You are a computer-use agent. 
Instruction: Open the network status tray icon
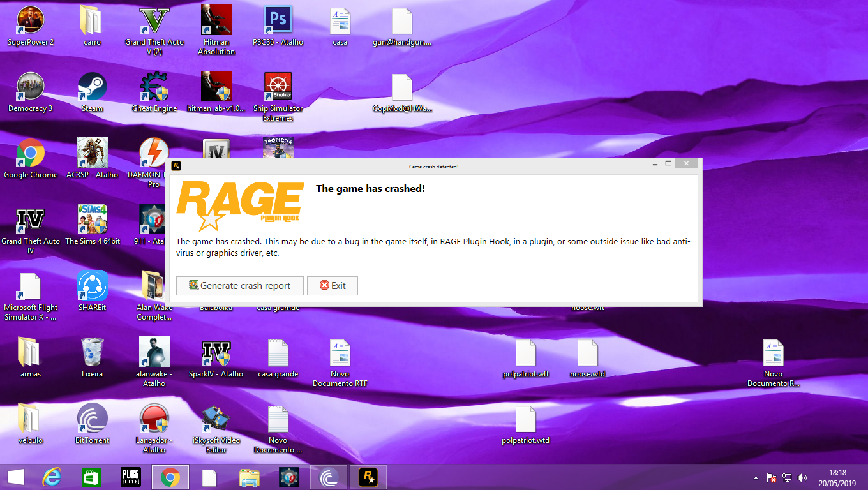tap(787, 478)
